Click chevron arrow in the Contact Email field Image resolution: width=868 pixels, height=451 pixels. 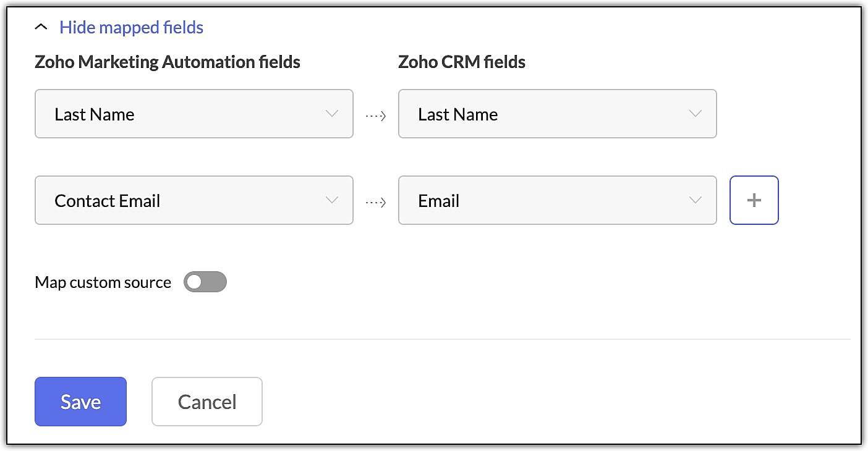[x=332, y=200]
